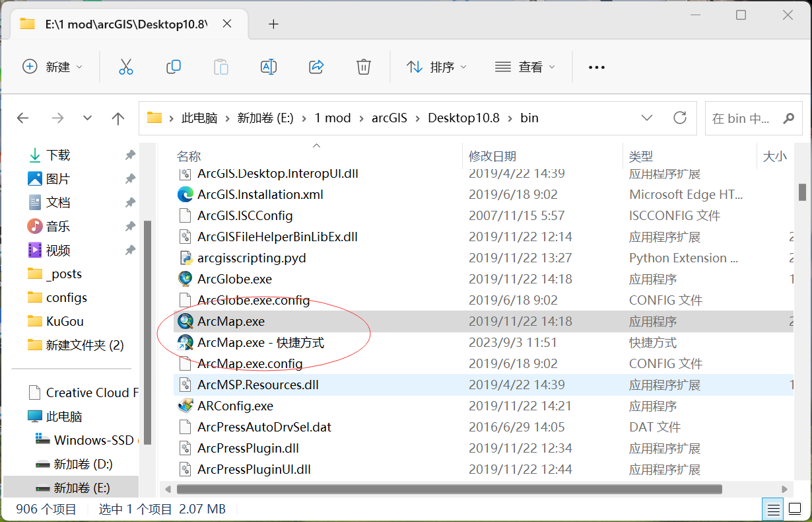Switch to details view in the status bar
812x522 pixels.
coord(773,509)
